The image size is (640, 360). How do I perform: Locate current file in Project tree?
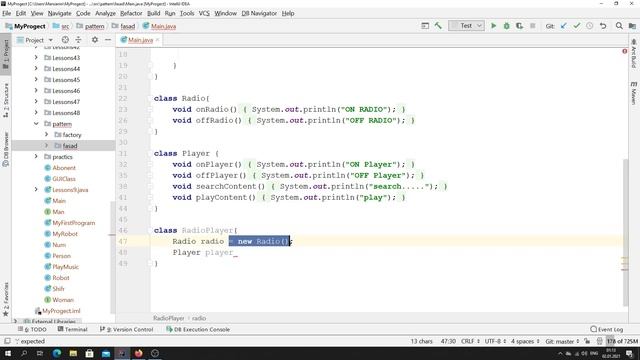[65, 40]
